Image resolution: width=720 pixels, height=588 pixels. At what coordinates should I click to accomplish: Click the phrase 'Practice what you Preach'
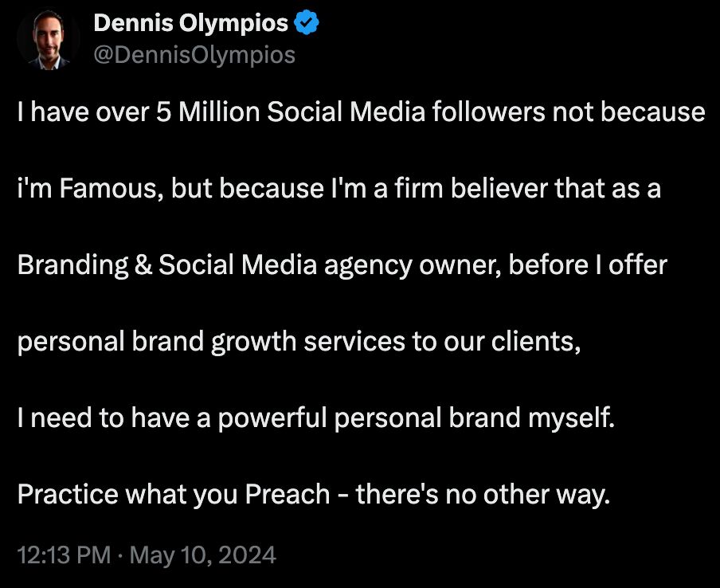click(x=174, y=495)
